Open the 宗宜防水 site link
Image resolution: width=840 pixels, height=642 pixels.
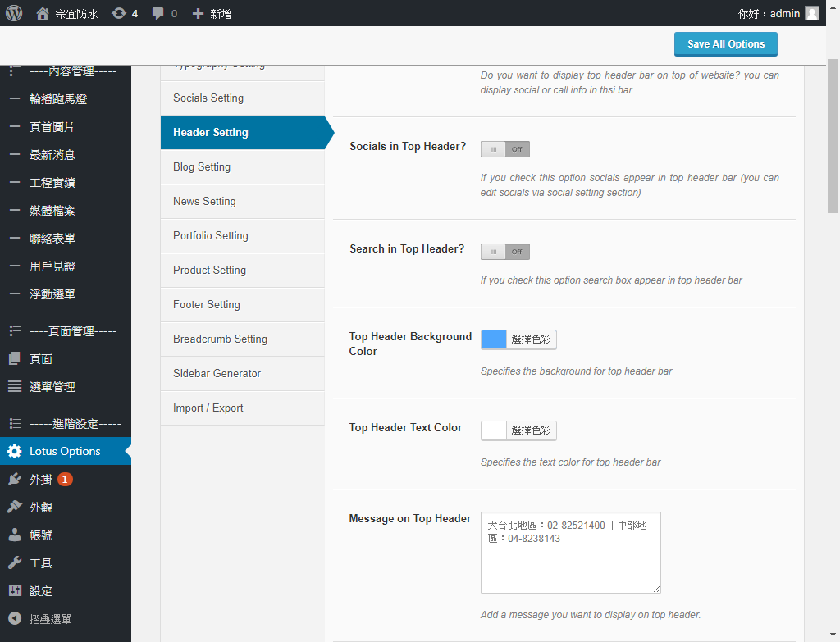(76, 14)
